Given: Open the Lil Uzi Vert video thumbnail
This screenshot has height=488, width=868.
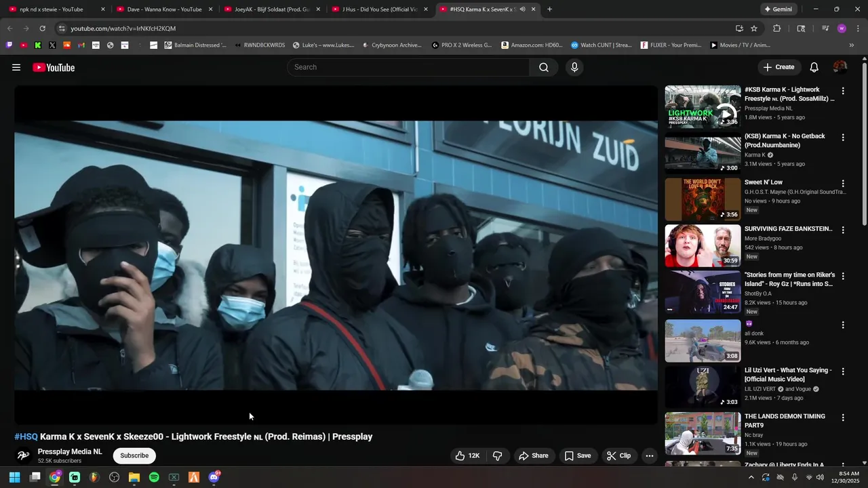Looking at the screenshot, I should pyautogui.click(x=703, y=387).
